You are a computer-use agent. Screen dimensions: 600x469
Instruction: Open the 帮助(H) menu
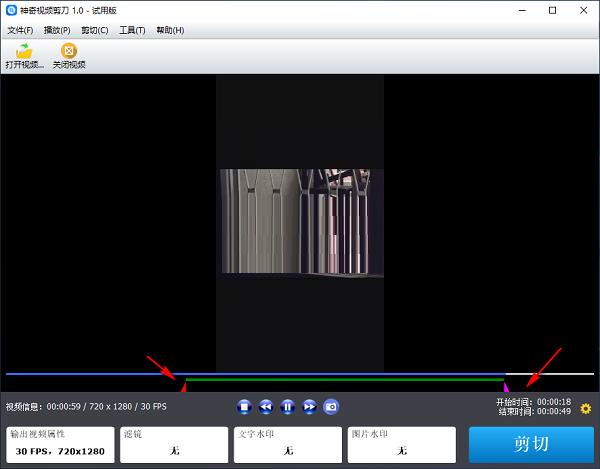[x=170, y=30]
